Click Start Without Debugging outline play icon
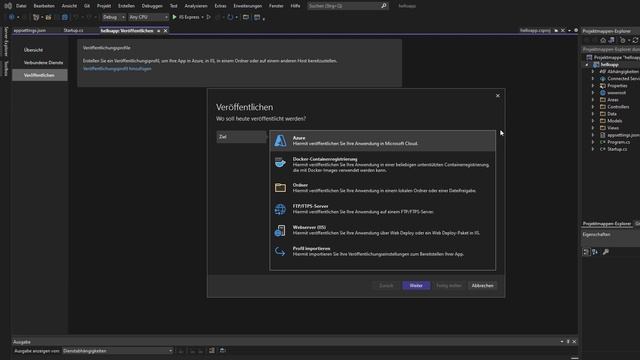 click(209, 17)
